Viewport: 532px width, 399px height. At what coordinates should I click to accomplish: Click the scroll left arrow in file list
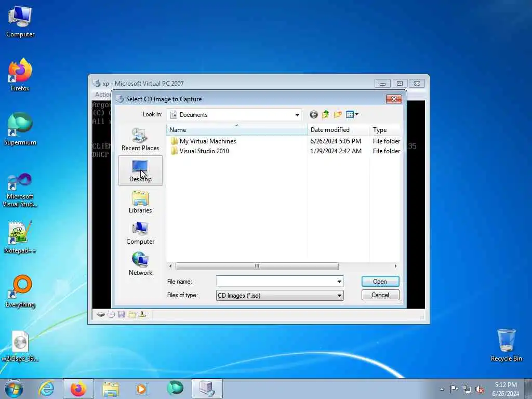point(170,267)
